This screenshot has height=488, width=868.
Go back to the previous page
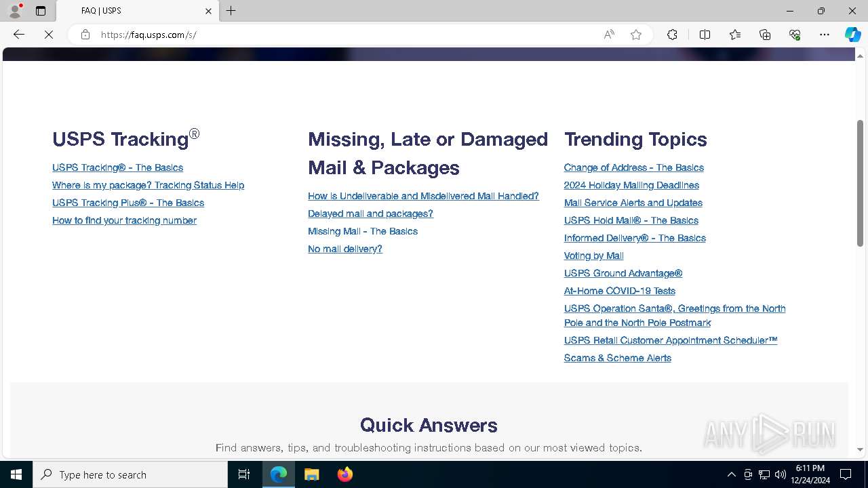(x=19, y=35)
